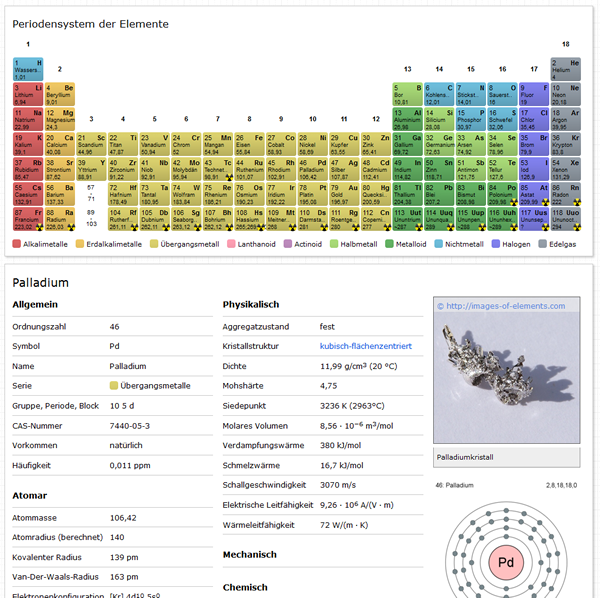Open the Chlor (Cl) element tile
The height and width of the screenshot is (598, 600).
[534, 119]
